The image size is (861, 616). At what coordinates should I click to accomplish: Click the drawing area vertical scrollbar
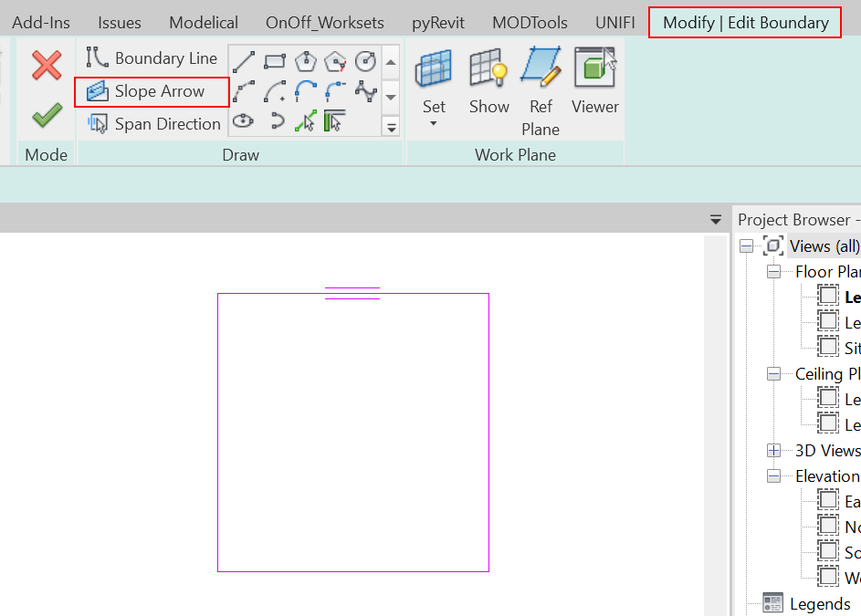tap(716, 425)
